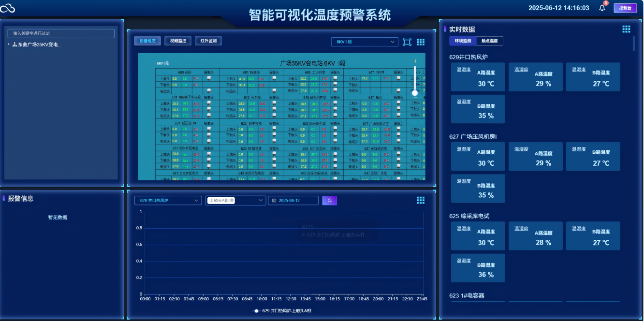Open camera for 607 1#PT 电缆头 row
This screenshot has height=321, width=644.
coord(398,91)
